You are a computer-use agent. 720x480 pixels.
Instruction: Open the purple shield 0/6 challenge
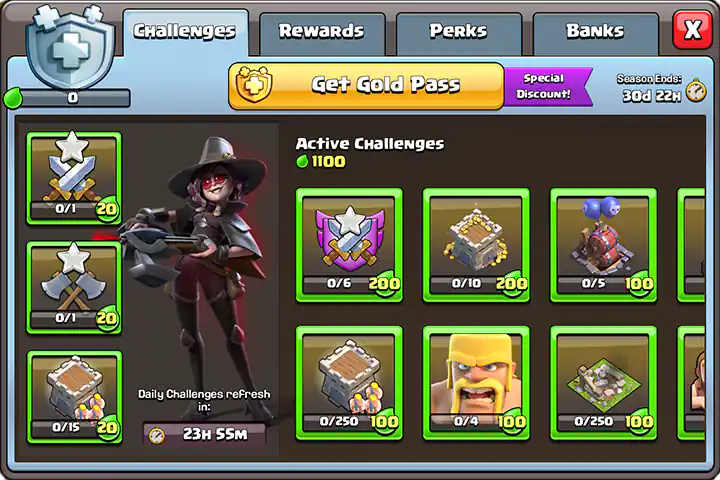(349, 245)
